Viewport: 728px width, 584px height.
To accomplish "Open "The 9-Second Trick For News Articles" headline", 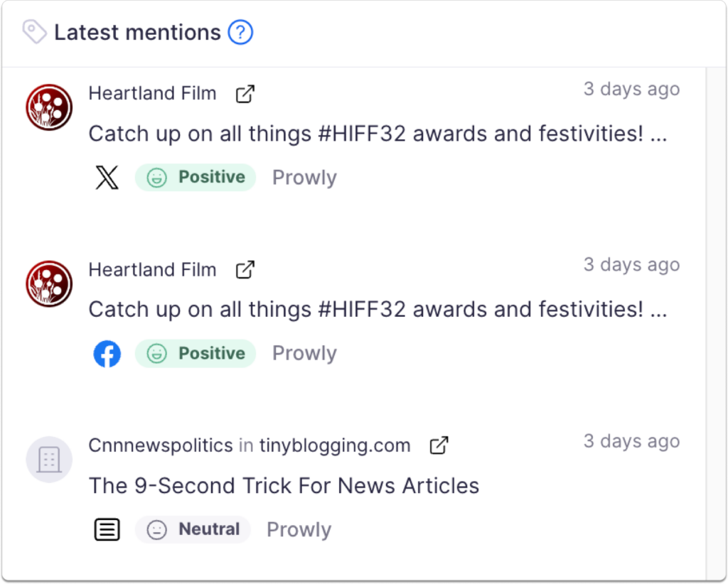I will [284, 486].
